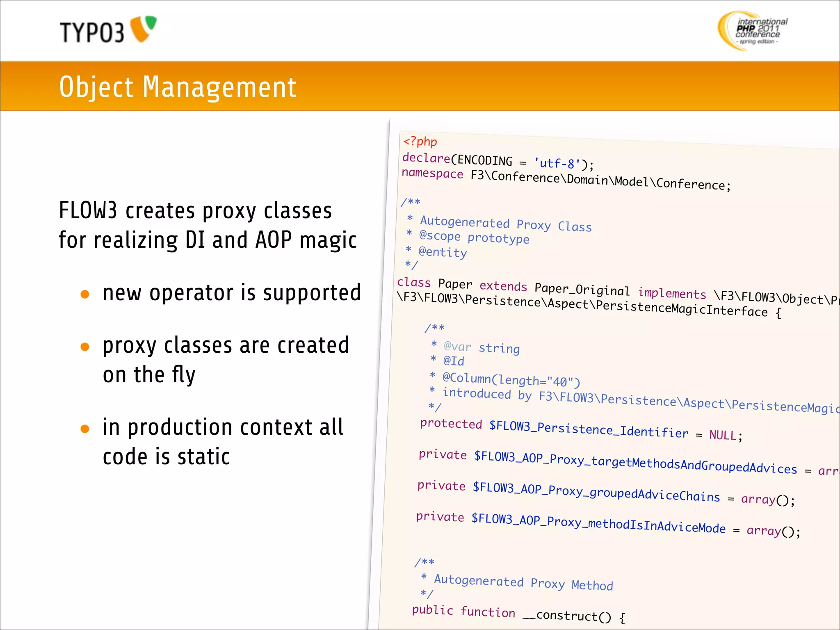Select the Object Management slide title
Screen dimensions: 840x630
(178, 87)
